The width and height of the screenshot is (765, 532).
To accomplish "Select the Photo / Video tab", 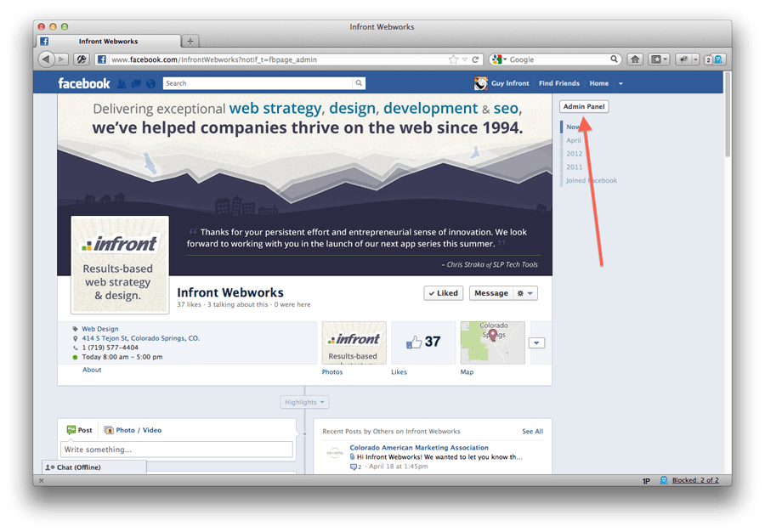I will pyautogui.click(x=133, y=430).
